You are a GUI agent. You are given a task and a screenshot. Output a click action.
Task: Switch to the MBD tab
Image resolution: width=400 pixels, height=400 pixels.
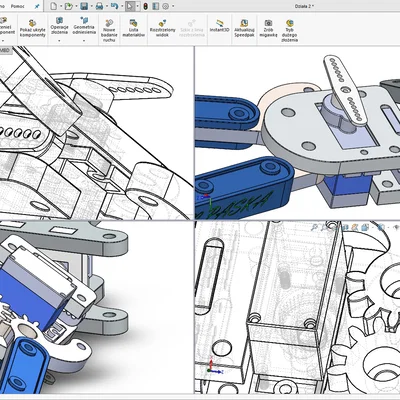(x=5, y=50)
